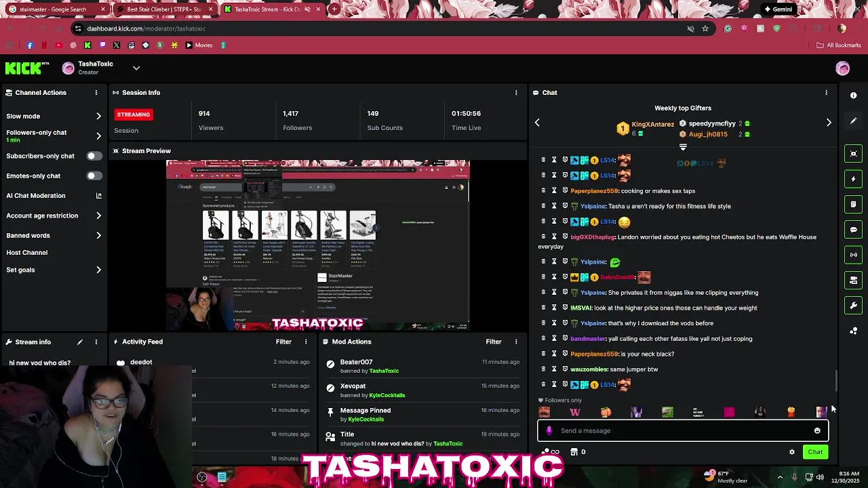Collapse the Weekly top Gifters panel handle
This screenshot has width=868, height=488.
pos(683,147)
